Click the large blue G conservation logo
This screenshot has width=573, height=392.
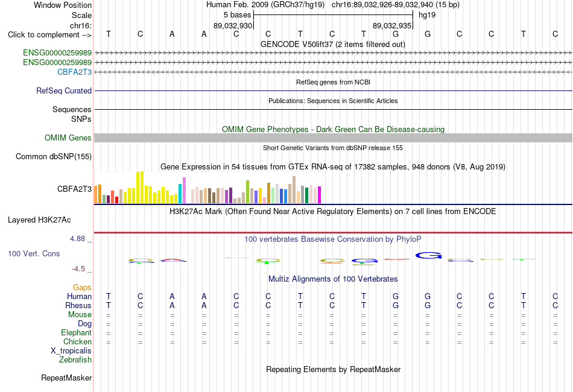point(429,255)
